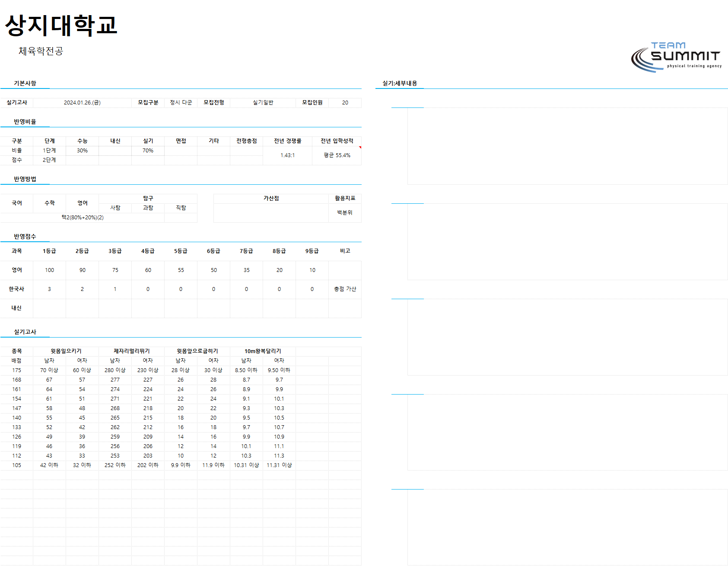Click the 활용지표 header cell
The height and width of the screenshot is (575, 728).
coord(345,199)
